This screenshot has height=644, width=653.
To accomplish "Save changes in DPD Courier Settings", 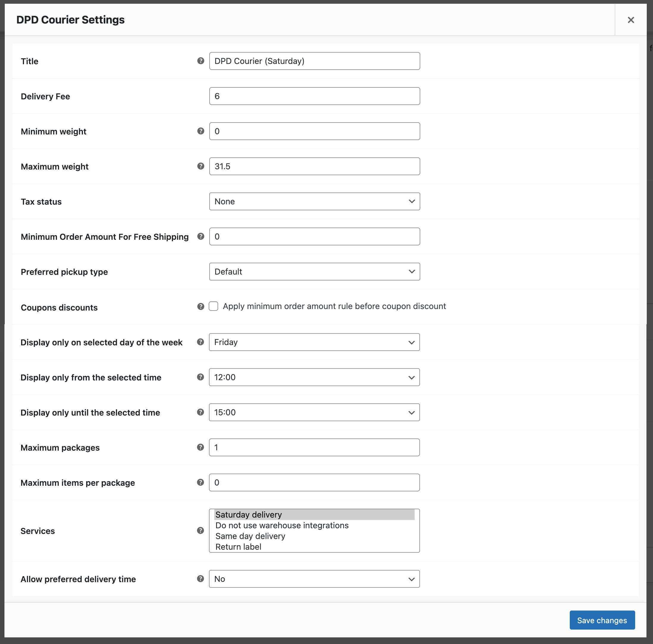I will pyautogui.click(x=602, y=620).
